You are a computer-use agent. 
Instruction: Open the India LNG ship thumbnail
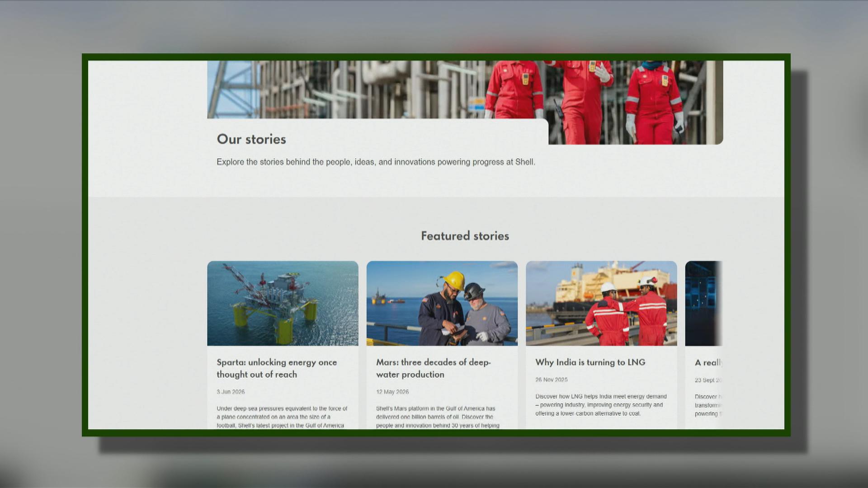coord(601,303)
